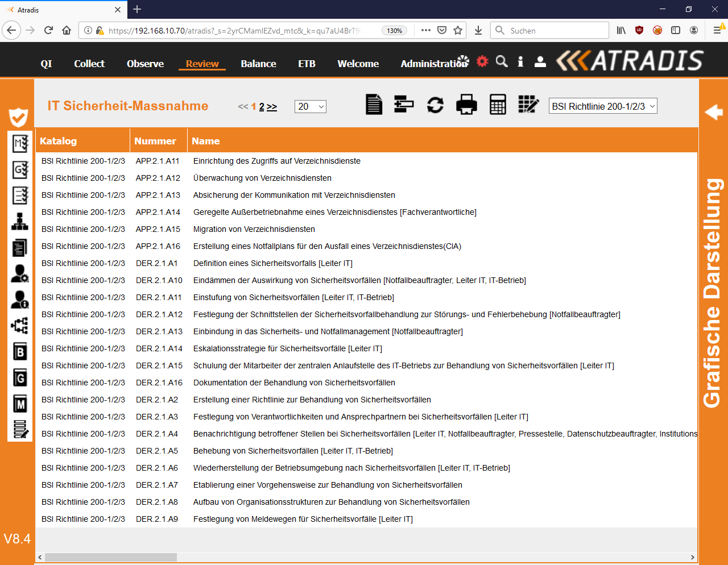Go to page 2 of results
Viewport: 728px width, 565px height.
click(x=262, y=107)
